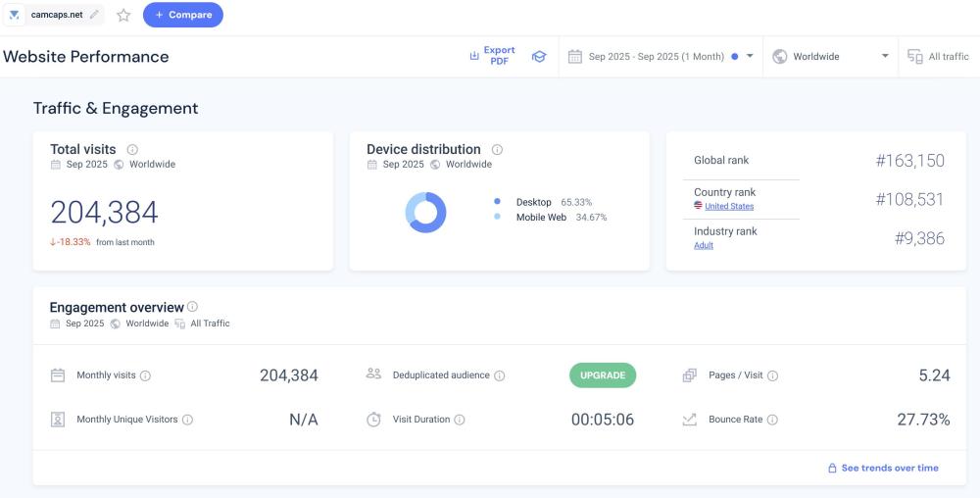This screenshot has height=498, width=980.
Task: Star the website as a favorite
Action: pyautogui.click(x=123, y=15)
